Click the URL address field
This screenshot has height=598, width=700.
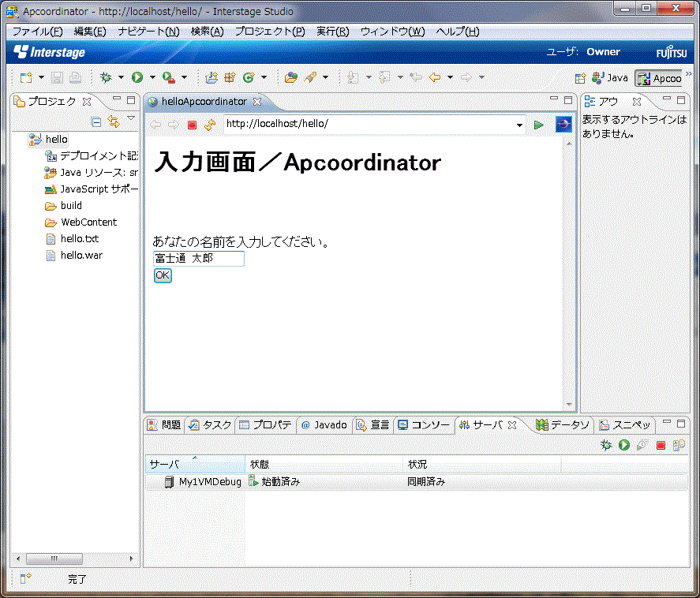pos(369,125)
